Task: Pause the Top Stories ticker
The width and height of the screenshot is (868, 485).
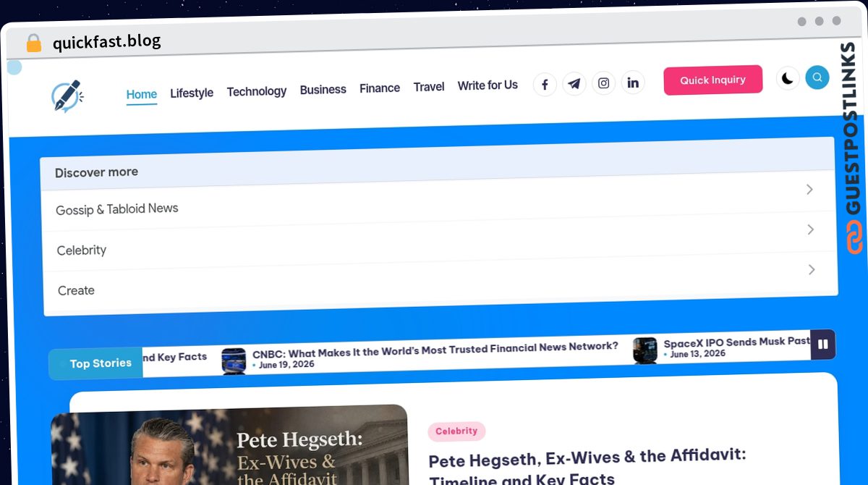Action: [x=822, y=345]
